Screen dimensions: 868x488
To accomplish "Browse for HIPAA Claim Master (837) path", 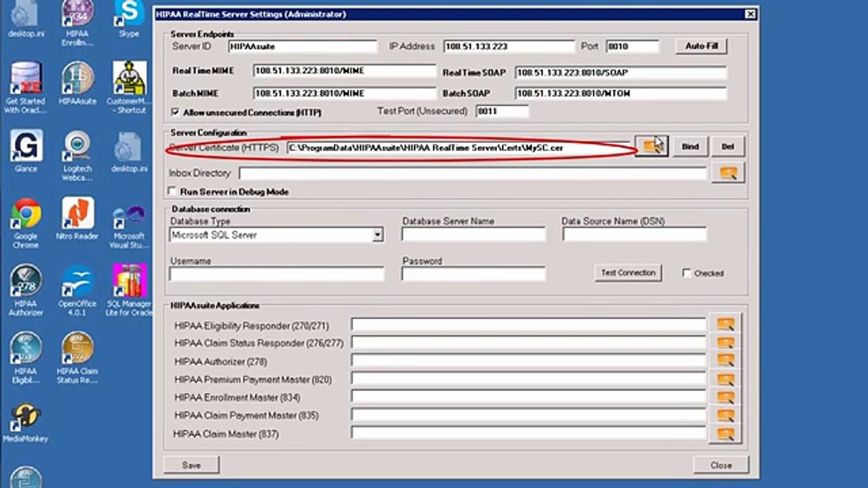I will (725, 434).
